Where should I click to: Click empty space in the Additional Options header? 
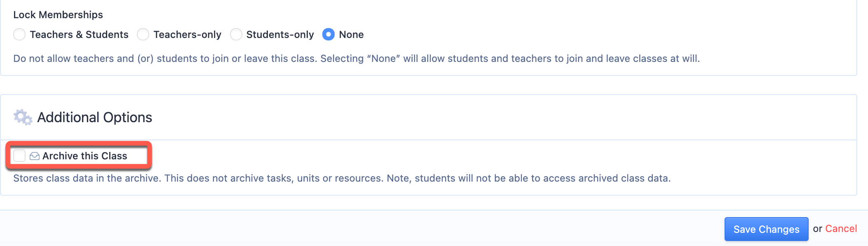point(495,117)
